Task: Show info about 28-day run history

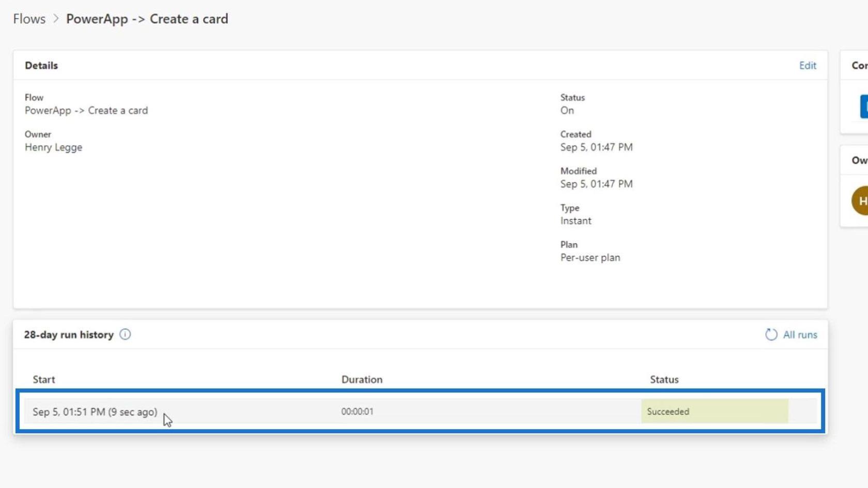Action: (x=125, y=334)
